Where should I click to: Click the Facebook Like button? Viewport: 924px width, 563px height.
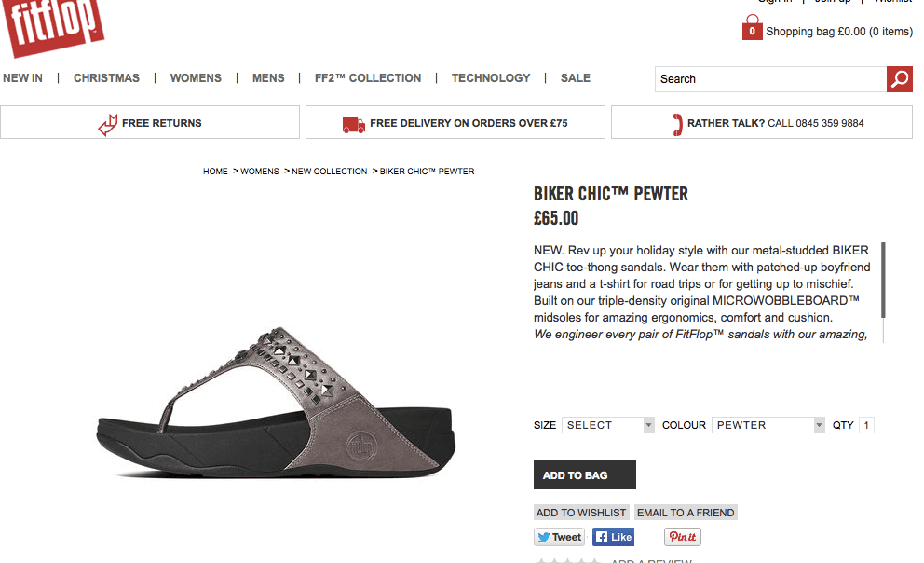(613, 537)
